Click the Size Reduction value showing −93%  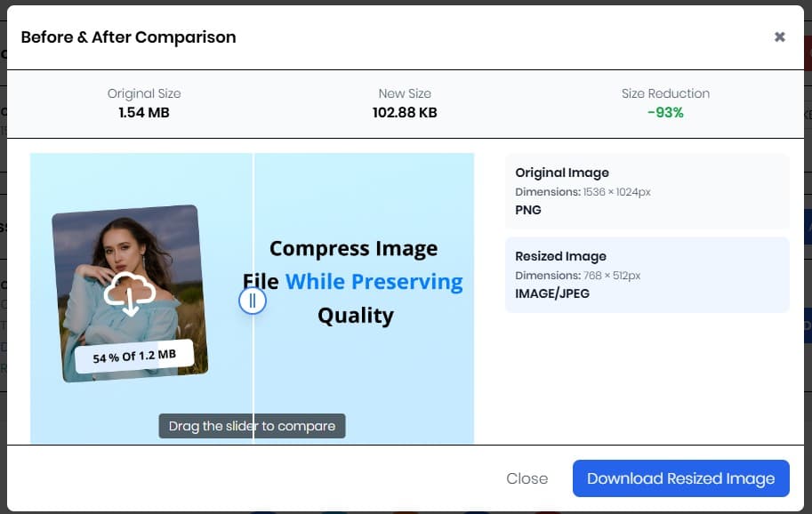665,112
